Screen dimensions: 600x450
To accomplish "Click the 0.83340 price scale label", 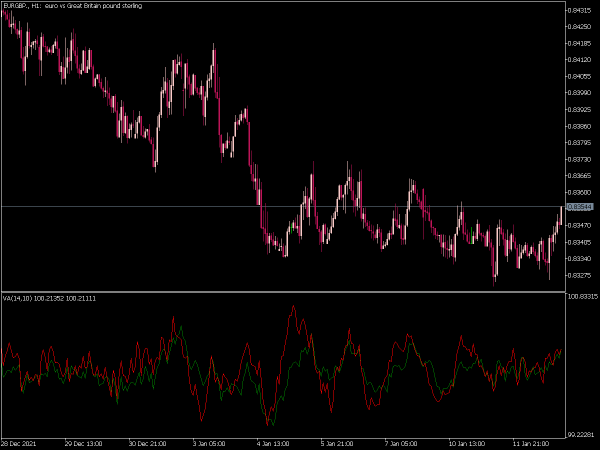I will 580,259.
